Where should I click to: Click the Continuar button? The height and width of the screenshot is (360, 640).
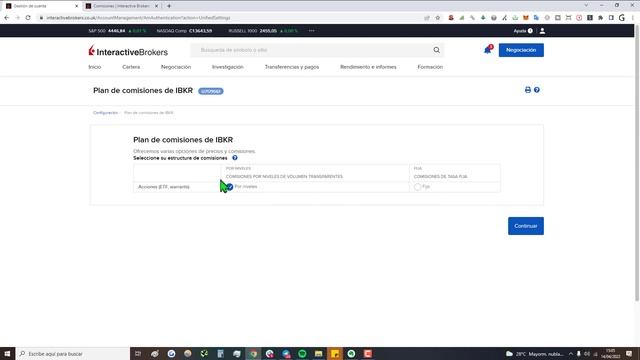tap(526, 226)
